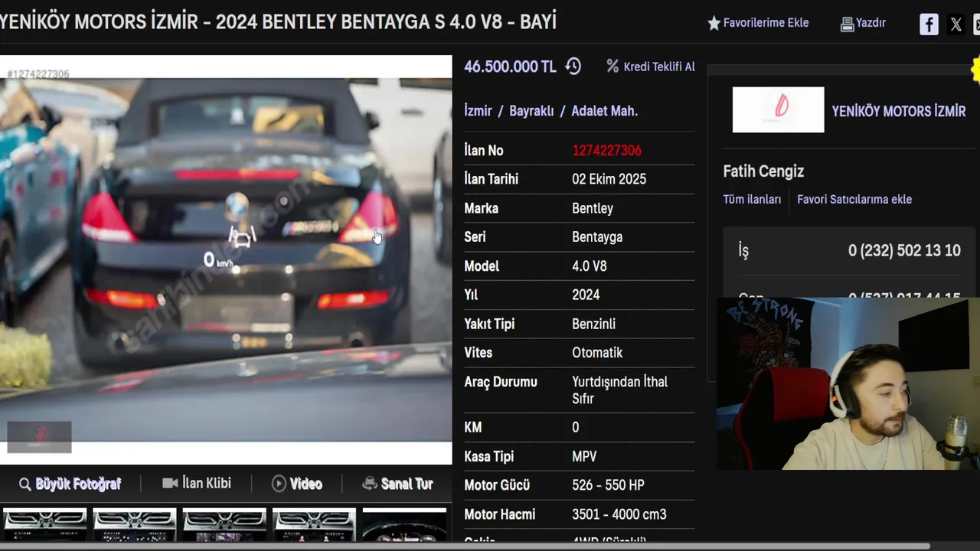980x551 pixels.
Task: Click the percent icon beside Kredi Teklifi Al
Action: (x=612, y=67)
